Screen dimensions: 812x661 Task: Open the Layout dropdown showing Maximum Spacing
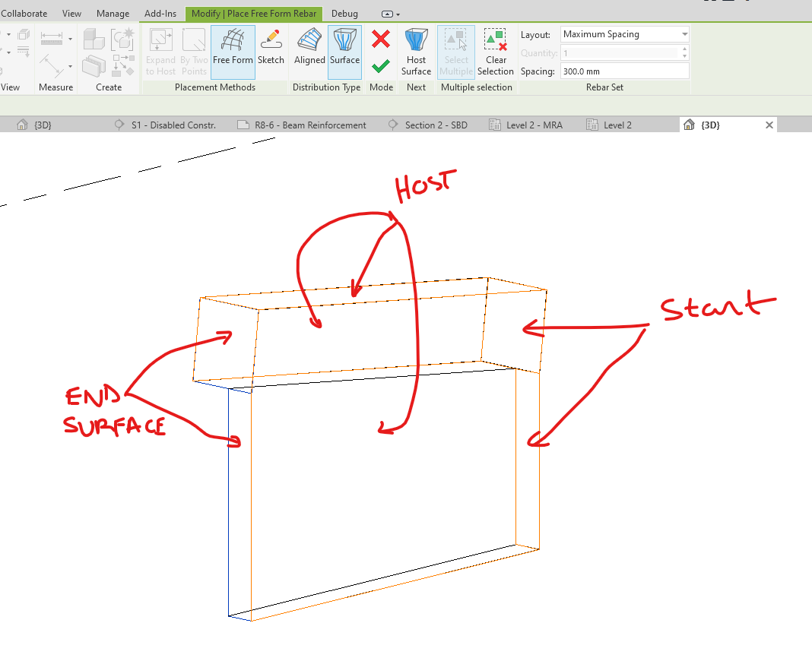point(683,33)
